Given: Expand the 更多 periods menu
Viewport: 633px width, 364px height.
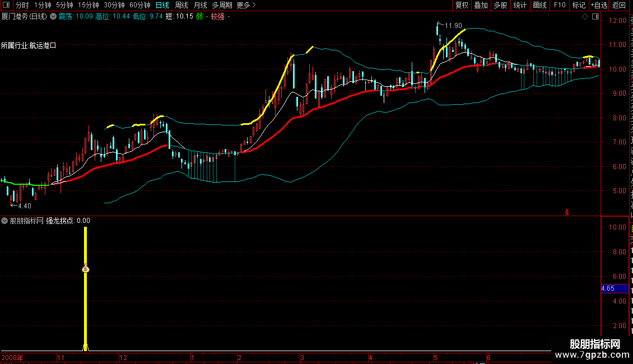Looking at the screenshot, I should point(246,5).
